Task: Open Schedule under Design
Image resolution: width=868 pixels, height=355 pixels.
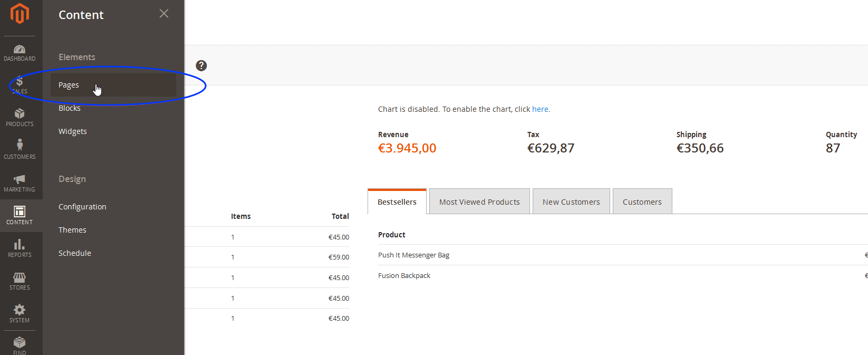Action: click(75, 253)
